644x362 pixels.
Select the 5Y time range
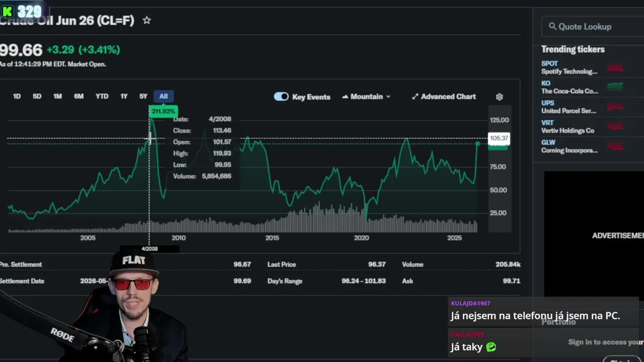(x=143, y=96)
